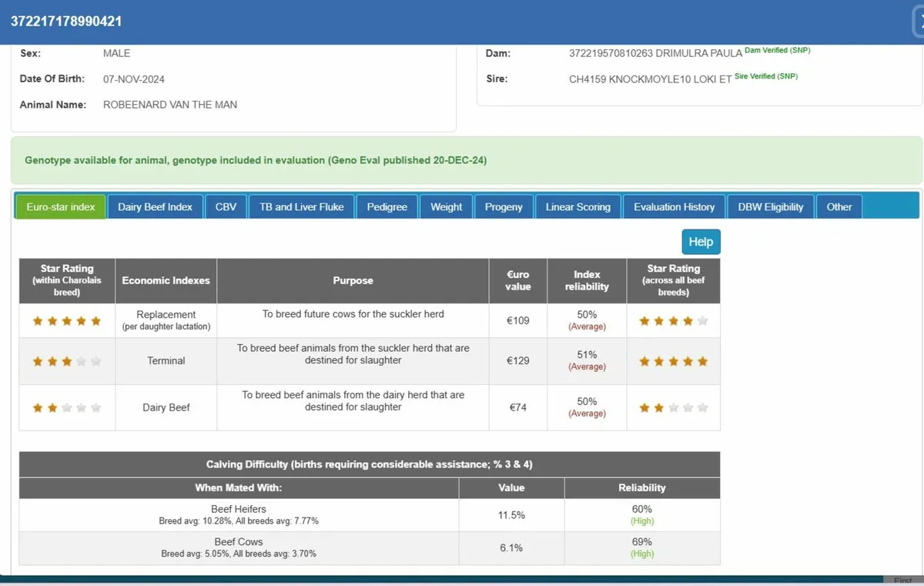View the Progeny tab
This screenshot has width=924, height=586.
coord(504,207)
